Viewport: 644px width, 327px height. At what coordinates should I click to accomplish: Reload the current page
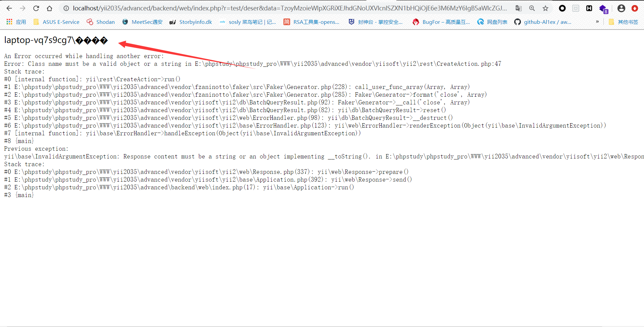click(36, 8)
